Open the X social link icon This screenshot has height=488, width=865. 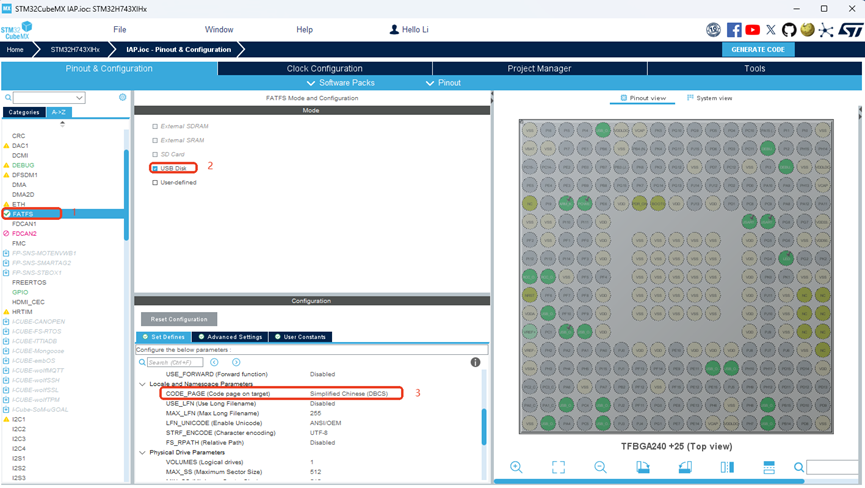pyautogui.click(x=771, y=30)
